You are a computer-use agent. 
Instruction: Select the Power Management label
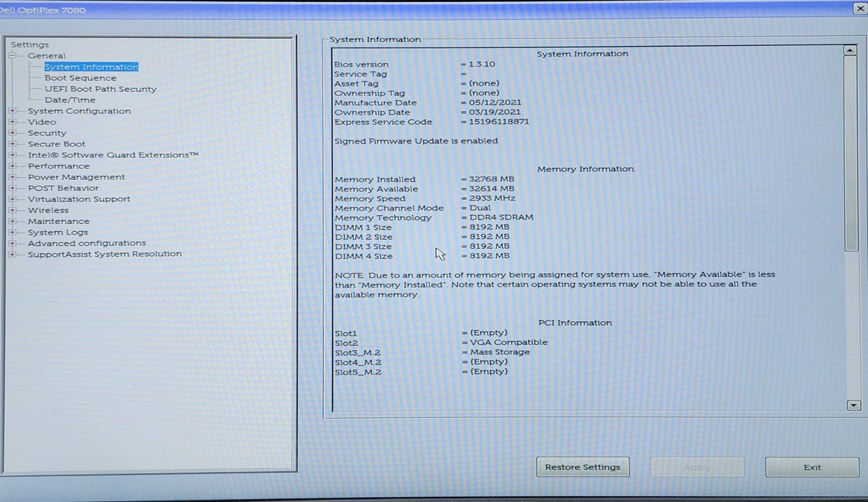point(77,177)
